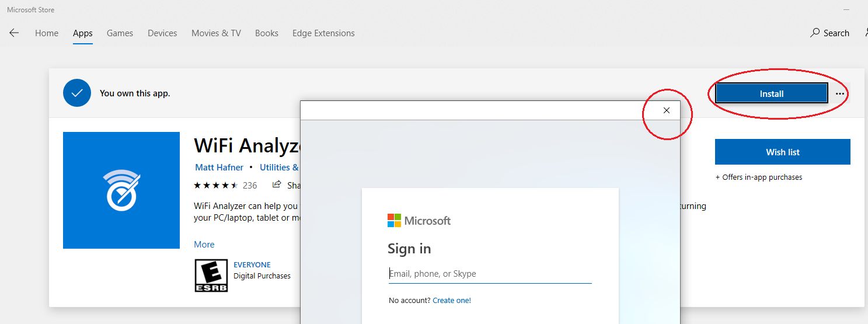The image size is (868, 324).
Task: Click the EVERYONE rating link
Action: [252, 264]
